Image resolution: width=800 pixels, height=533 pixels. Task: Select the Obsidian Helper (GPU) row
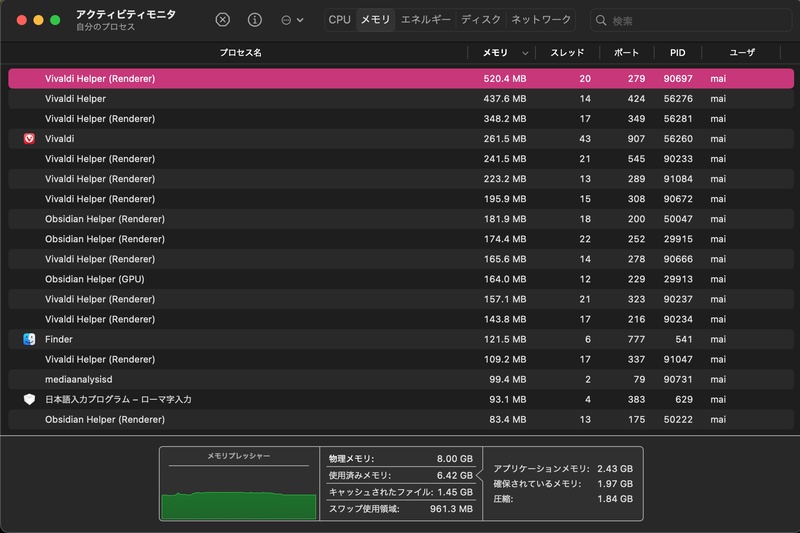(401, 279)
